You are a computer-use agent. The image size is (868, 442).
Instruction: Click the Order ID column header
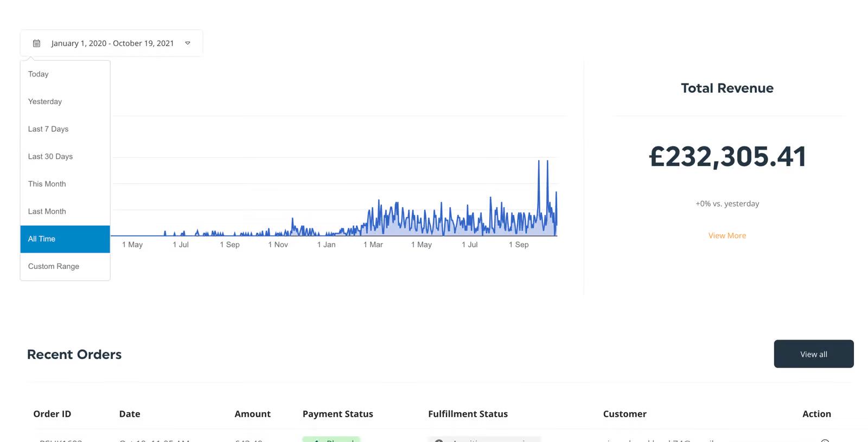click(52, 414)
